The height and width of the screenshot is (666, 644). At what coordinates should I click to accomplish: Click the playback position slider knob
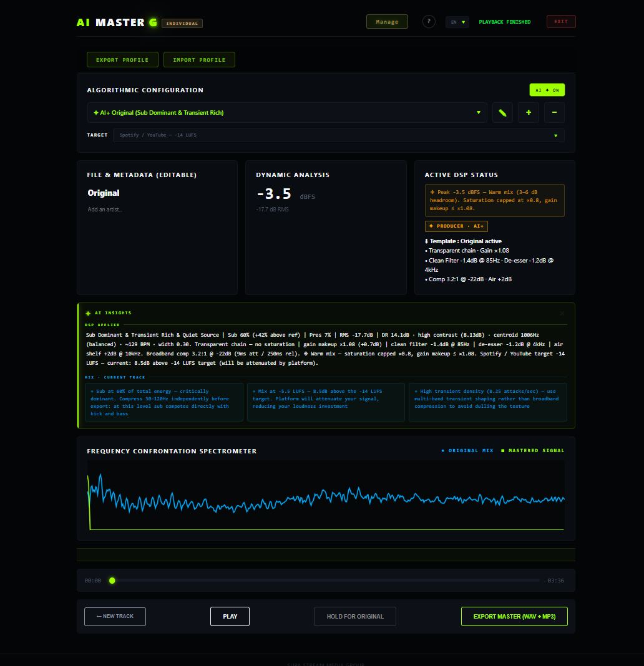click(x=112, y=581)
